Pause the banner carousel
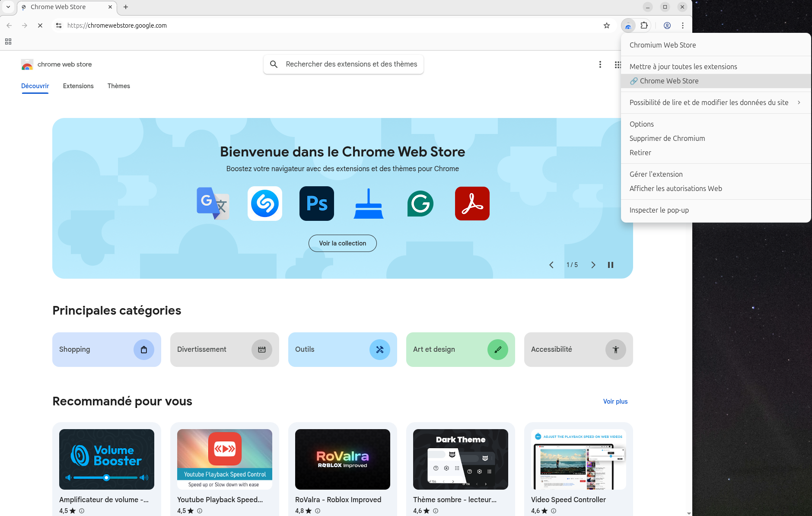Screen dimensions: 812x516 click(x=611, y=265)
